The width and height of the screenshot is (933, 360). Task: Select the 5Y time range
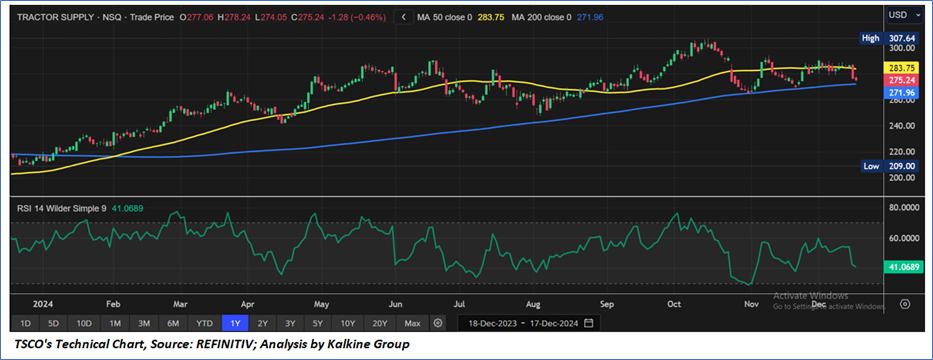(x=318, y=323)
